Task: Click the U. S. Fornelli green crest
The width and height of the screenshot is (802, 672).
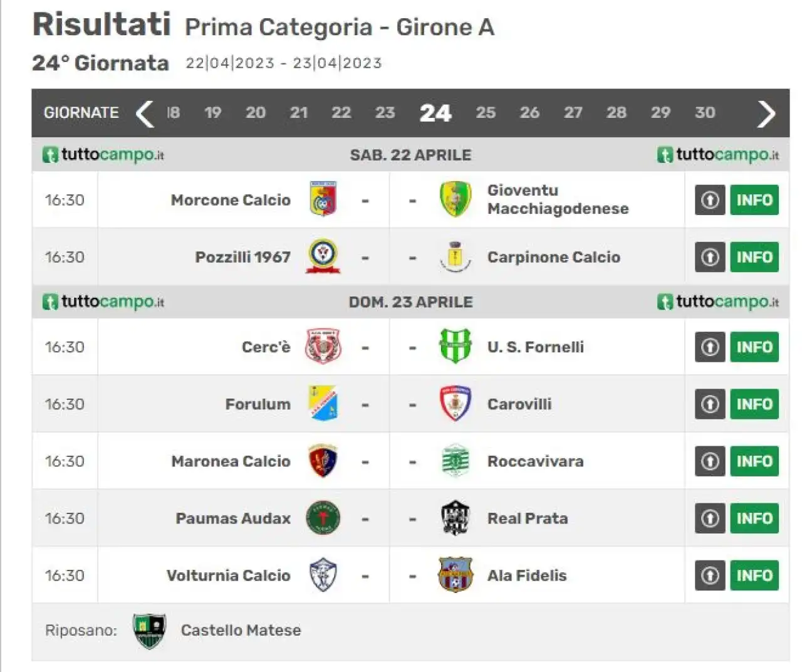Action: coord(455,347)
